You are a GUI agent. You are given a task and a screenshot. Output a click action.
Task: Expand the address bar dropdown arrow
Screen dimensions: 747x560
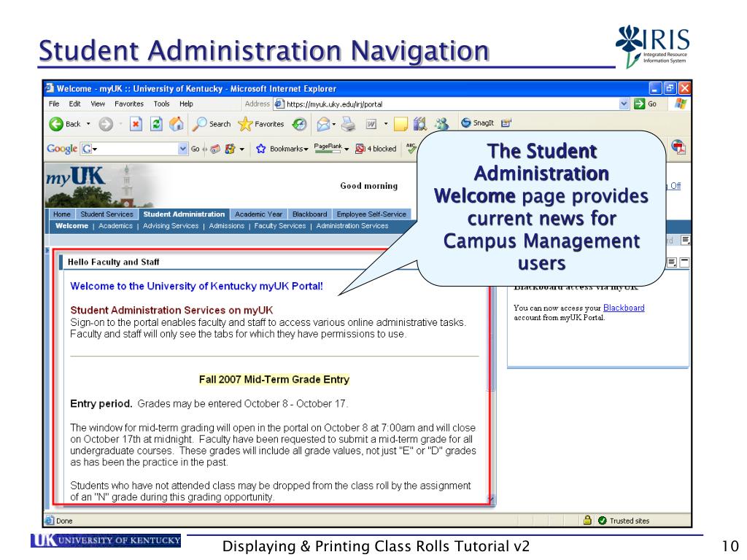pos(624,104)
